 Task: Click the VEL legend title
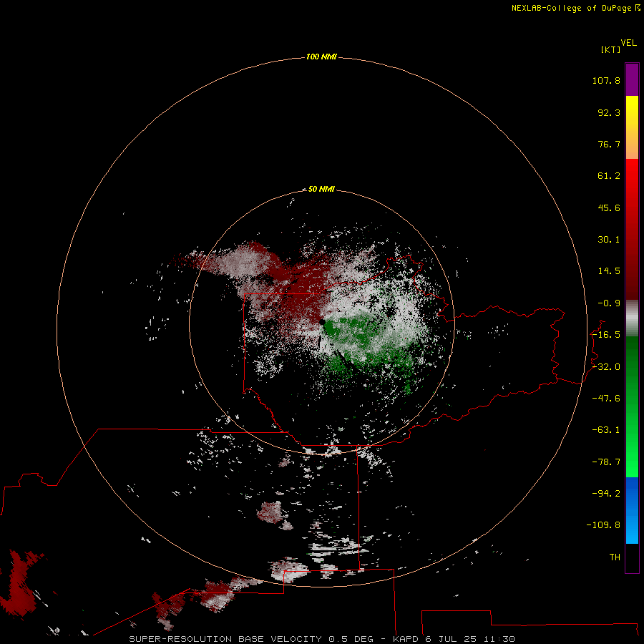point(628,43)
